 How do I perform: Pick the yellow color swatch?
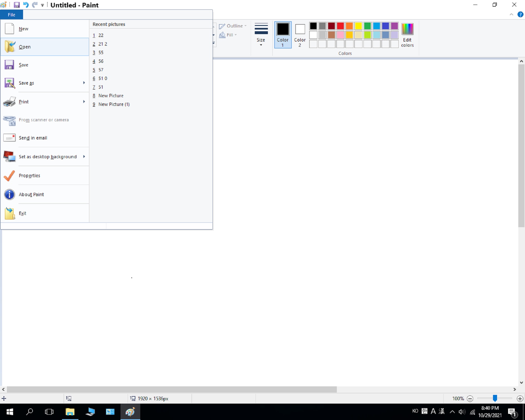coord(358,26)
